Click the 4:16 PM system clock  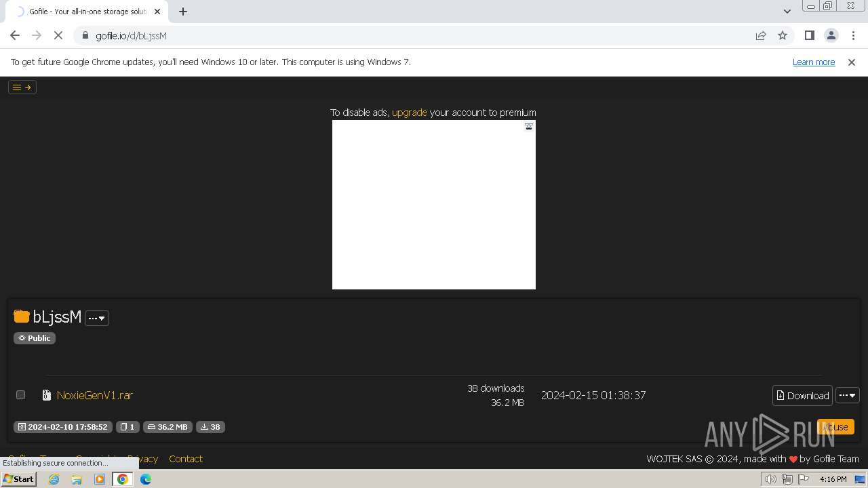click(833, 479)
